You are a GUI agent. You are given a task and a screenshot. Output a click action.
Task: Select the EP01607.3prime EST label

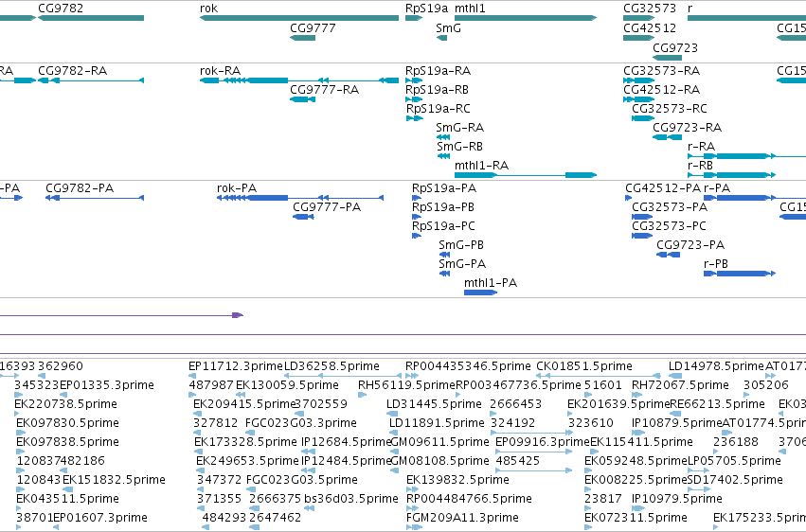(100, 519)
